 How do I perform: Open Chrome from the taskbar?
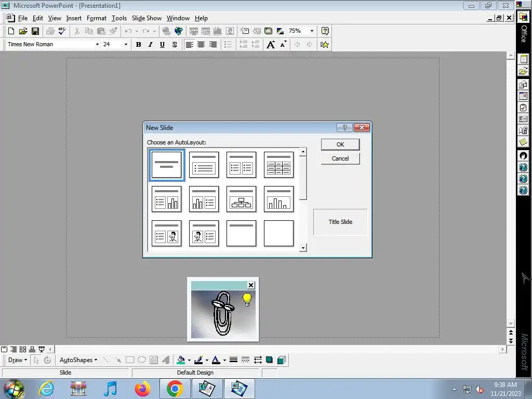(175, 389)
